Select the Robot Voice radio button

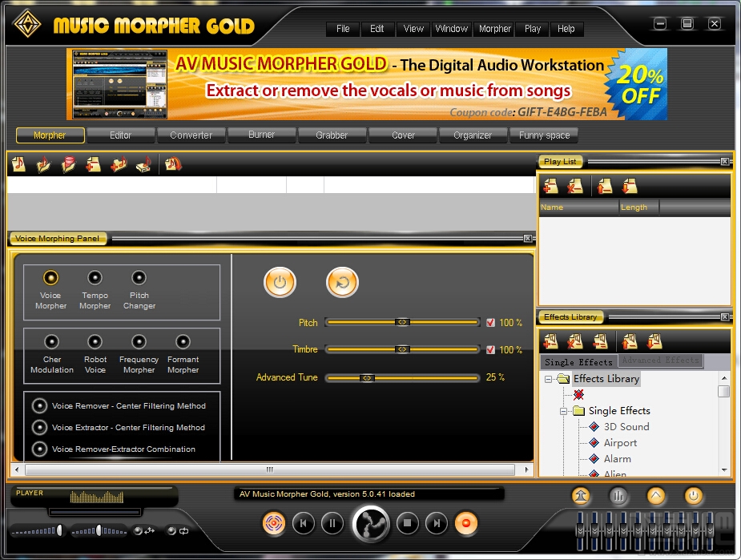[x=95, y=341]
